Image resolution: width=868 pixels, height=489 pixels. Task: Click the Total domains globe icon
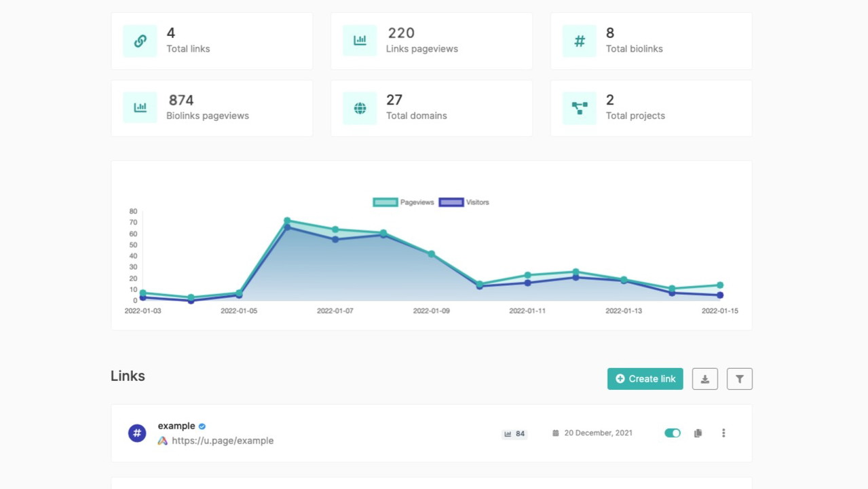(360, 107)
